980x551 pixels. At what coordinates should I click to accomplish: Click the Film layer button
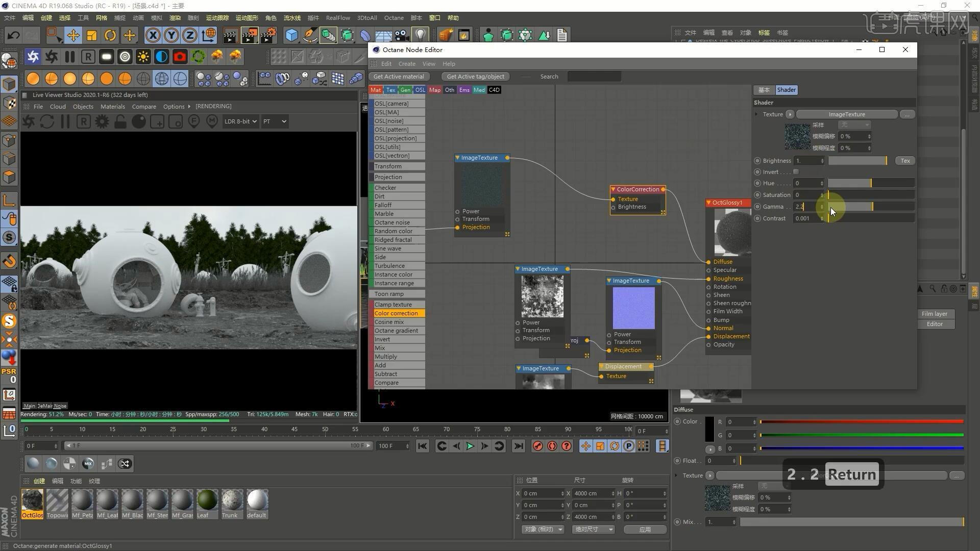934,314
